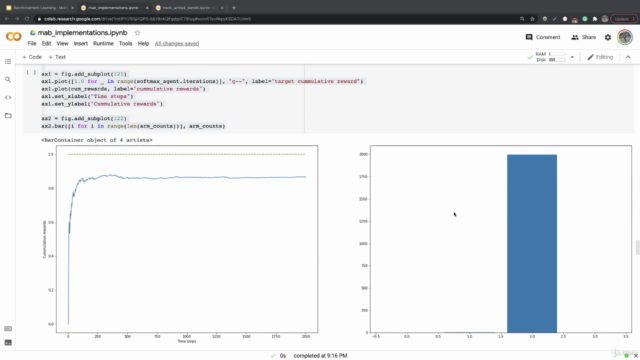Close the multi_armed_bandit.ipynb browser tab
The height and width of the screenshot is (360, 640).
(x=222, y=8)
